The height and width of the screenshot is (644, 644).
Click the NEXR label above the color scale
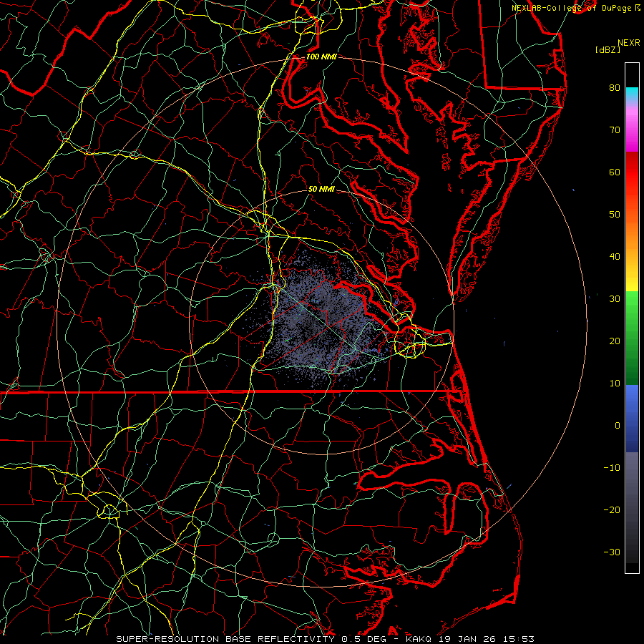628,42
